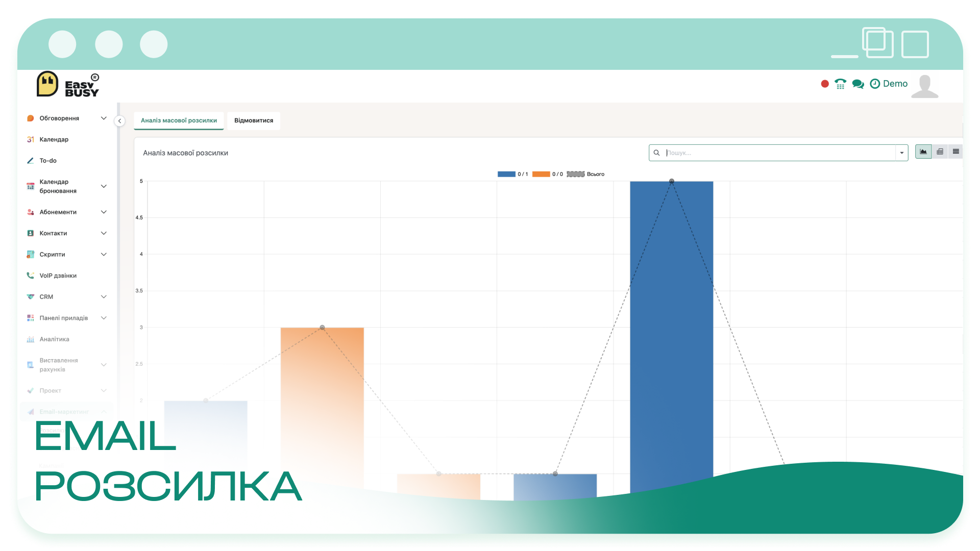Image resolution: width=980 pixels, height=551 pixels.
Task: Click the Контакти sidebar icon
Action: point(30,233)
